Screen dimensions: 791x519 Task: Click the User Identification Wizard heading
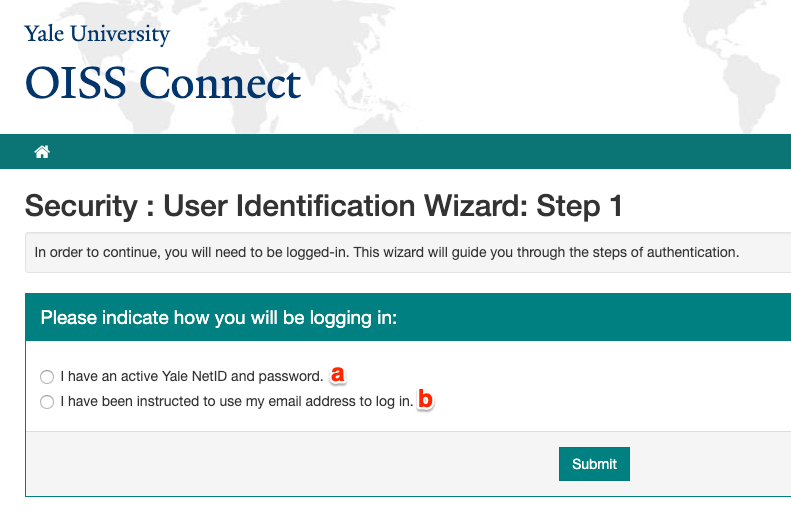[323, 207]
